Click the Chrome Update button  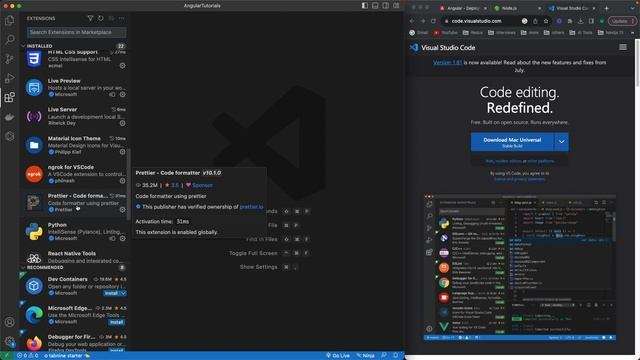pos(622,21)
